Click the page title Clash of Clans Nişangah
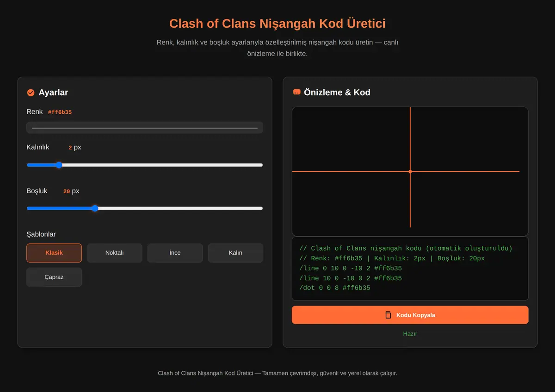The width and height of the screenshot is (555, 392). [277, 24]
